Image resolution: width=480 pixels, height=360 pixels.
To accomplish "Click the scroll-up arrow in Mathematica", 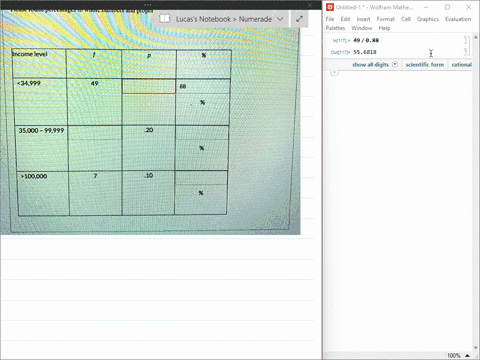I will click(476, 37).
